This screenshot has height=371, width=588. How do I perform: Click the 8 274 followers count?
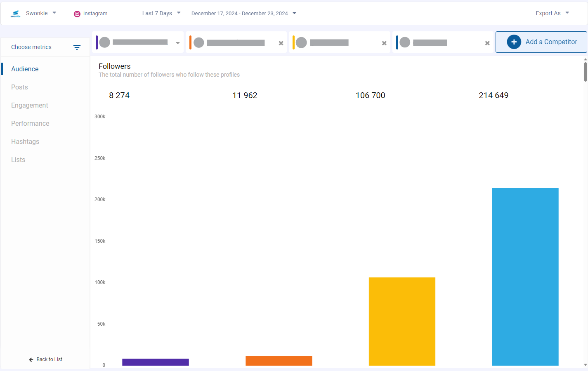coord(119,95)
